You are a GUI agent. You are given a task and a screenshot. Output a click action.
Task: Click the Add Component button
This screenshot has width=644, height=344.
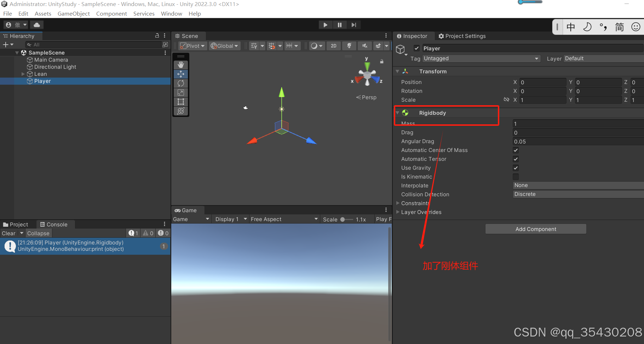pos(535,229)
